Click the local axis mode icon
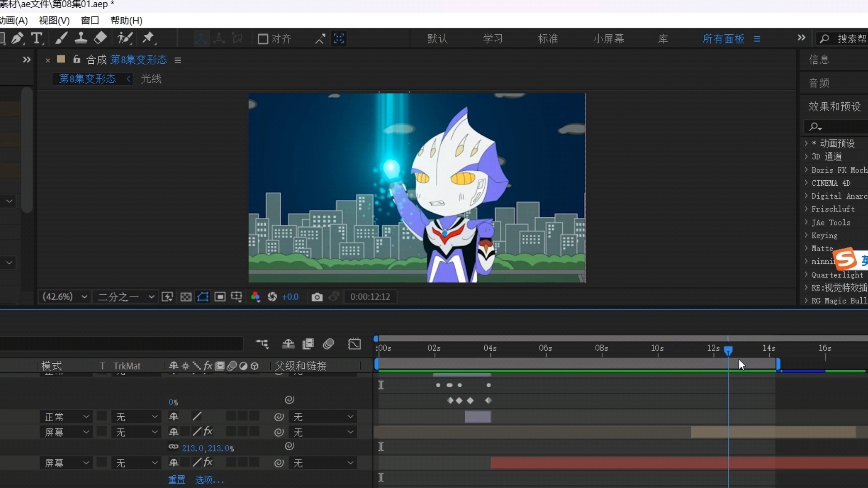This screenshot has height=488, width=868. tap(201, 38)
